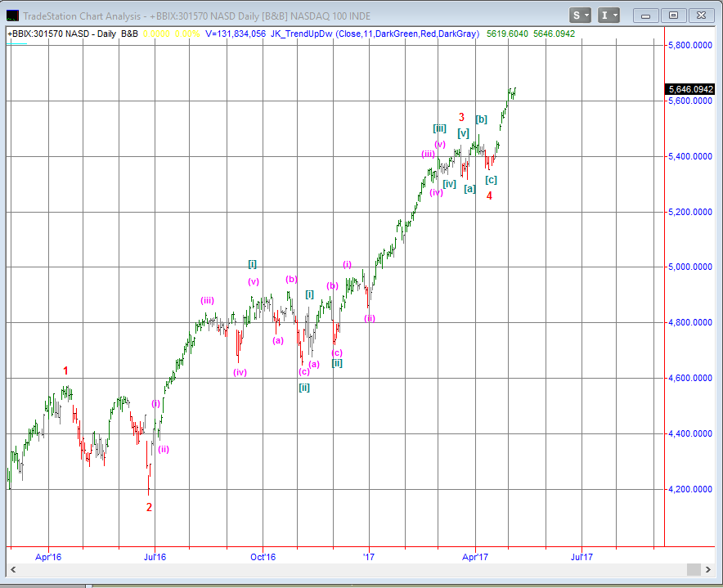Image resolution: width=723 pixels, height=588 pixels.
Task: Click the Apr'16 date axis label
Action: pyautogui.click(x=48, y=557)
